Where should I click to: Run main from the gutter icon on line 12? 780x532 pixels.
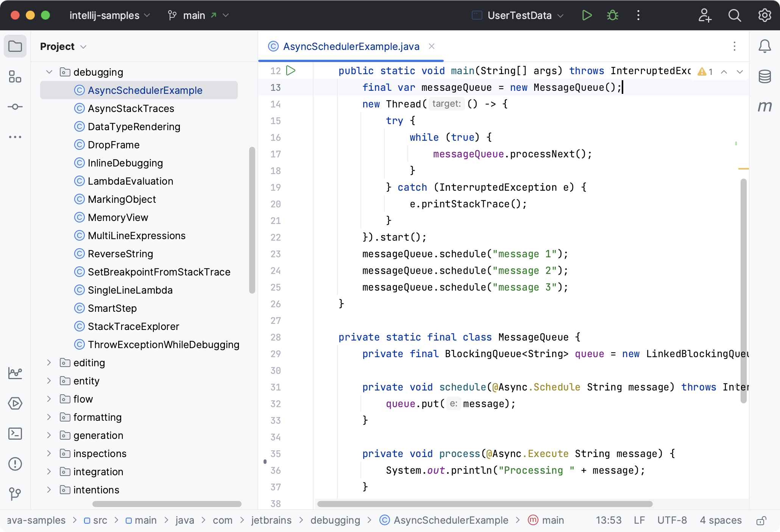tap(290, 71)
